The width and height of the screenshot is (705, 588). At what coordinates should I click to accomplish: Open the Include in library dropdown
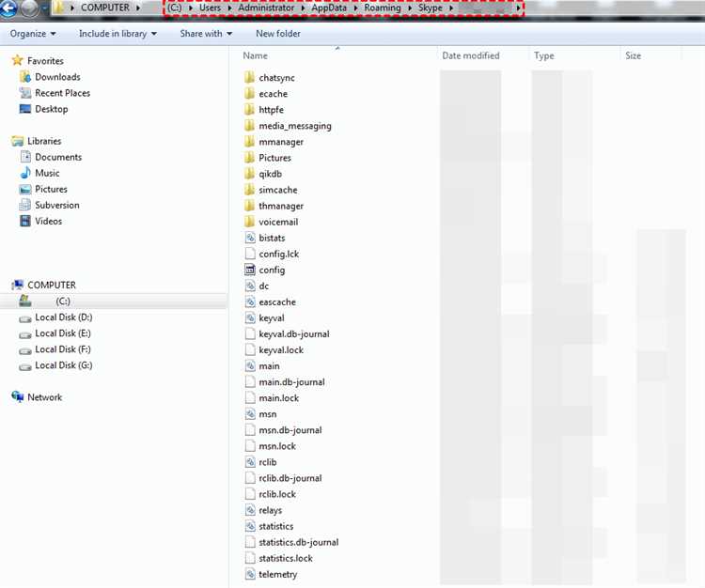point(117,34)
